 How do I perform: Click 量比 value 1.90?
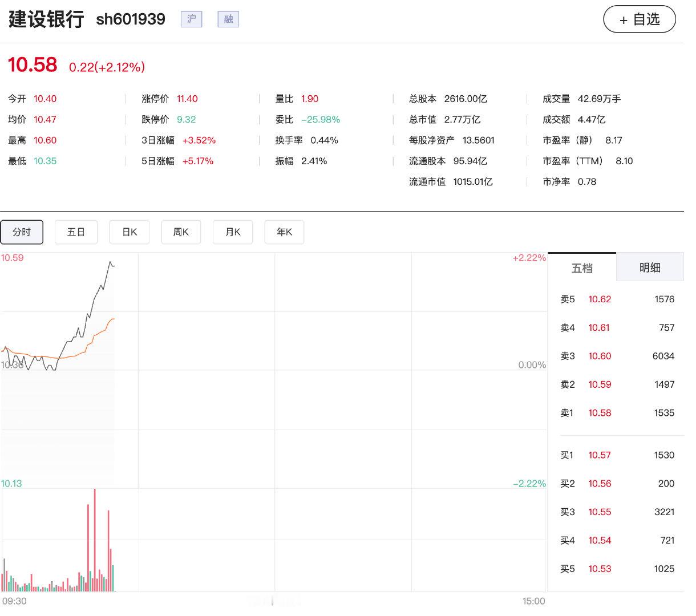(x=310, y=99)
